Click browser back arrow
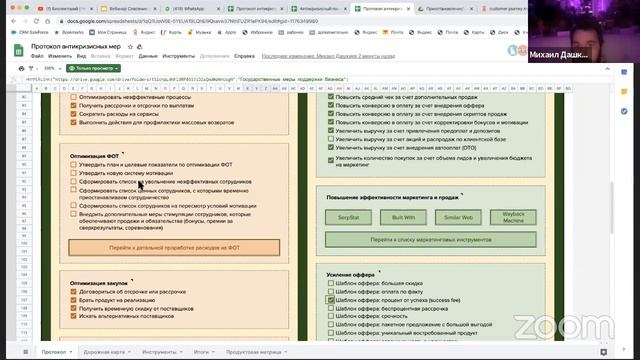The height and width of the screenshot is (360, 640). [x=13, y=21]
